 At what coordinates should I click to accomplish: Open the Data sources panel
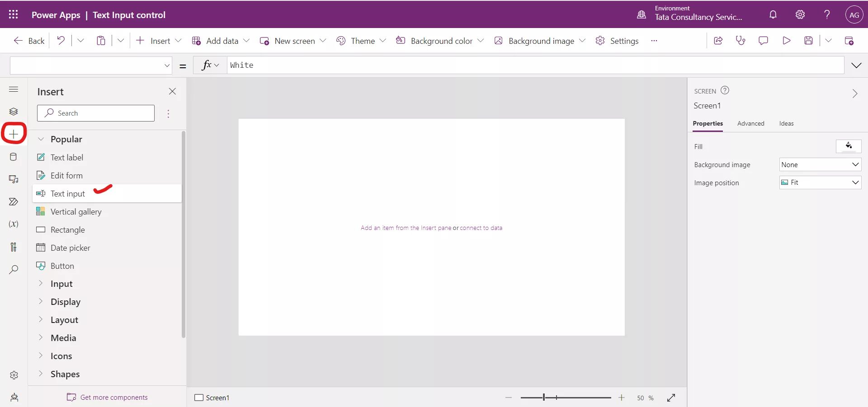(14, 157)
